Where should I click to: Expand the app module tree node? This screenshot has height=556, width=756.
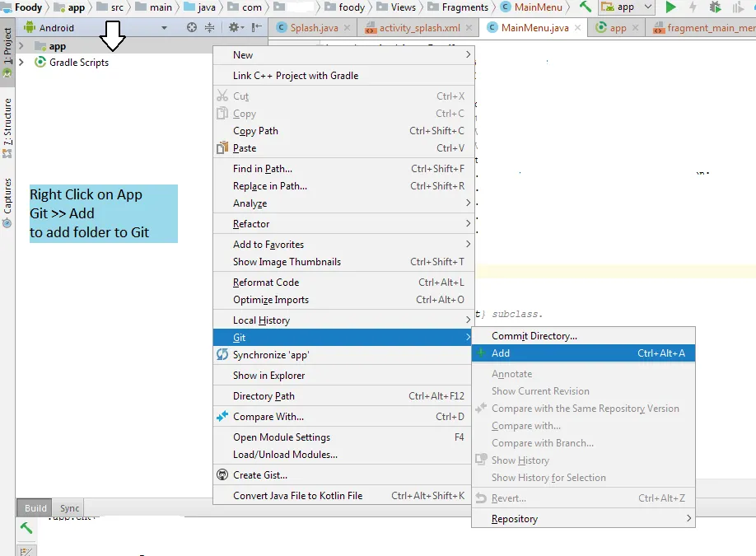pyautogui.click(x=21, y=46)
